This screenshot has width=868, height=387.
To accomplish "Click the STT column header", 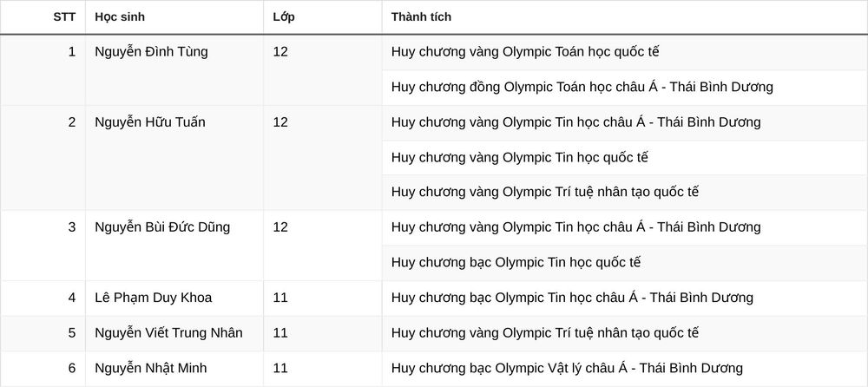I will [x=64, y=17].
